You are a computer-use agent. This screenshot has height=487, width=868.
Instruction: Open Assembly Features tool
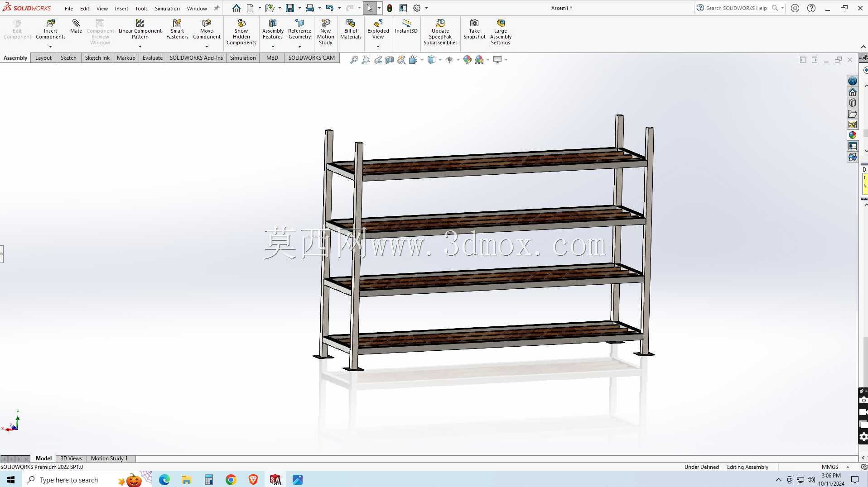[273, 29]
